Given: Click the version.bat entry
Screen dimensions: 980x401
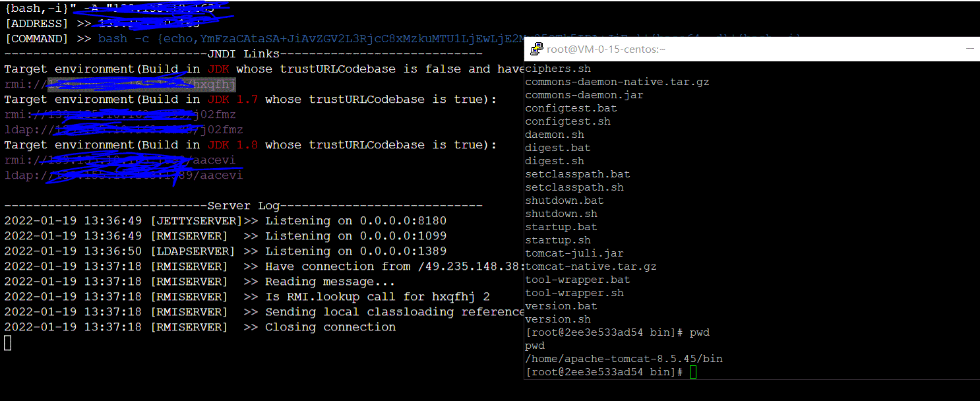Looking at the screenshot, I should click(x=561, y=306).
